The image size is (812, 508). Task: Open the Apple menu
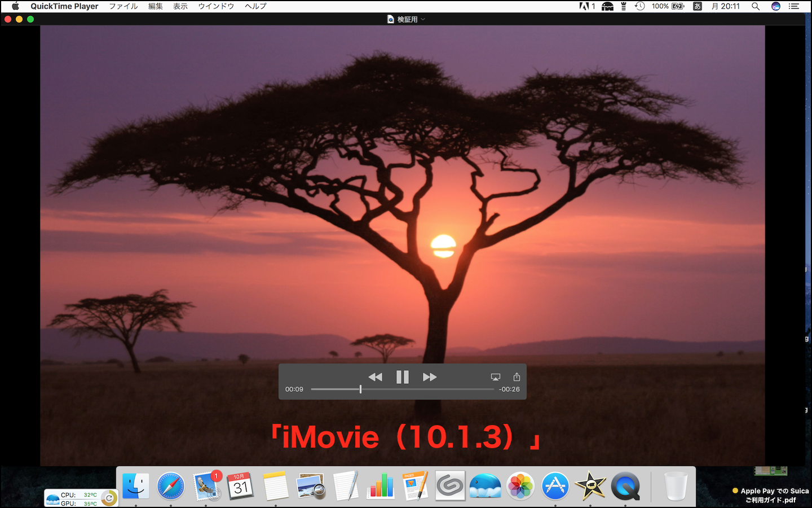click(15, 6)
